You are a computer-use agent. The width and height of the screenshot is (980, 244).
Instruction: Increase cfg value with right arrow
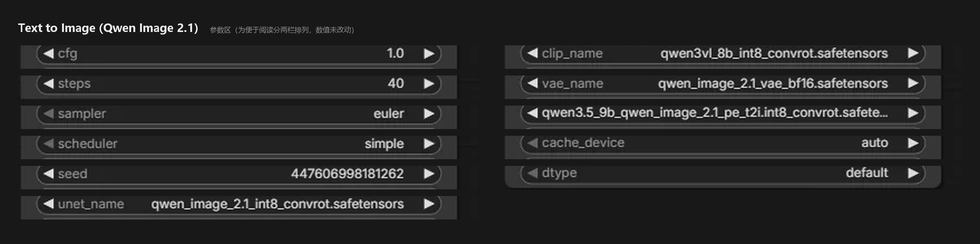click(x=429, y=53)
